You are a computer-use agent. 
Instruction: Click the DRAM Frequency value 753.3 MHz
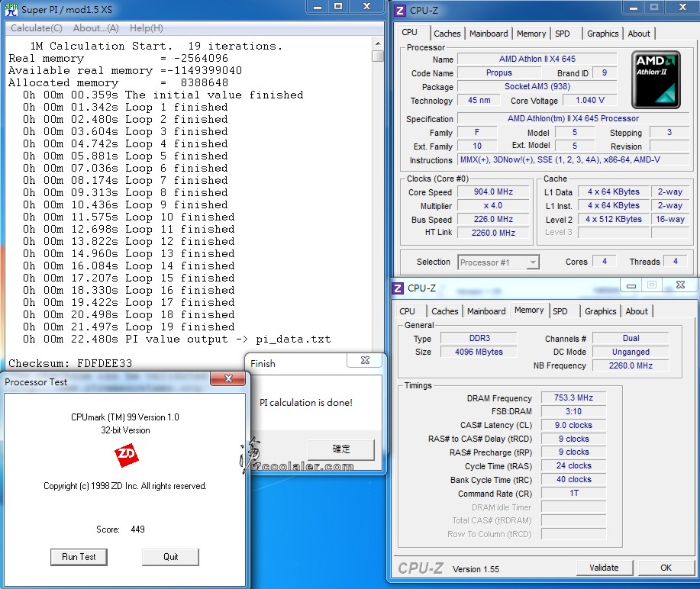point(573,397)
